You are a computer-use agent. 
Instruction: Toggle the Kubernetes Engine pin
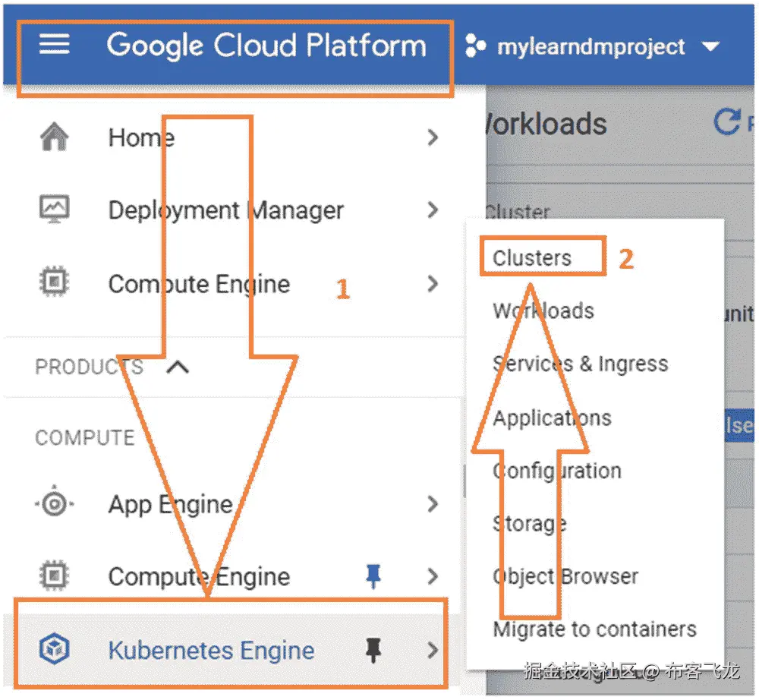tap(373, 650)
